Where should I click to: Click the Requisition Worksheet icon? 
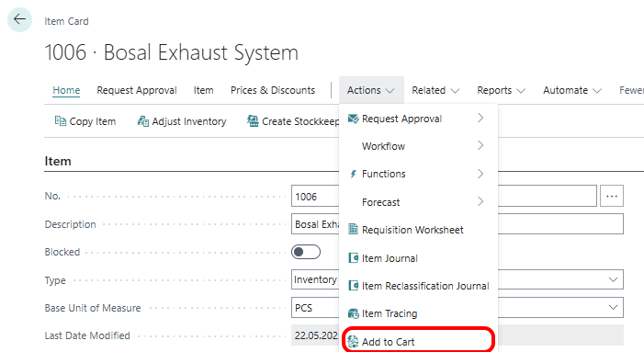[353, 230]
